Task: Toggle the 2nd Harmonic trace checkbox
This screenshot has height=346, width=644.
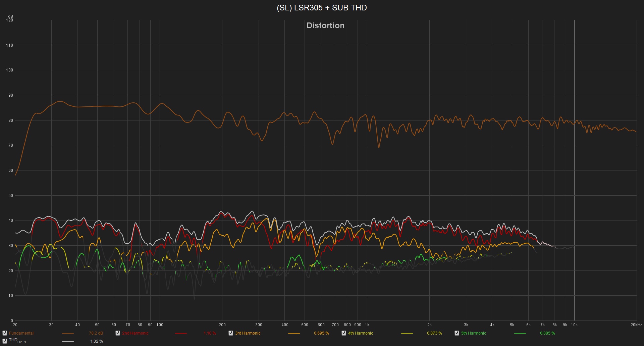Action: click(118, 333)
